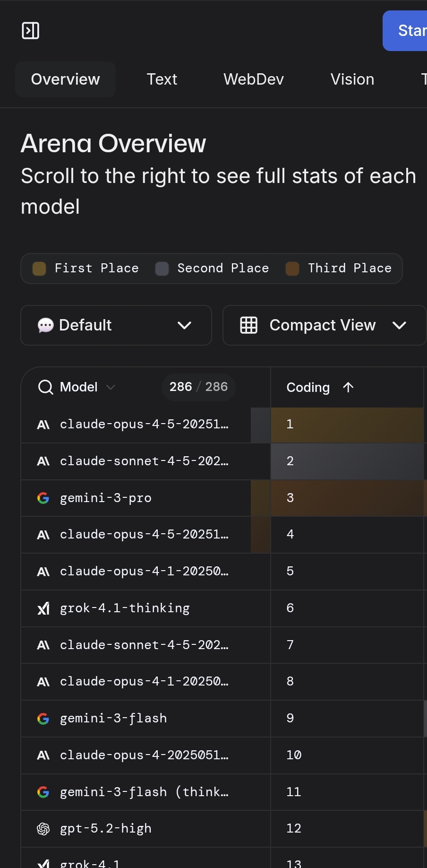Click the search magnifier in Model header

[x=45, y=387]
